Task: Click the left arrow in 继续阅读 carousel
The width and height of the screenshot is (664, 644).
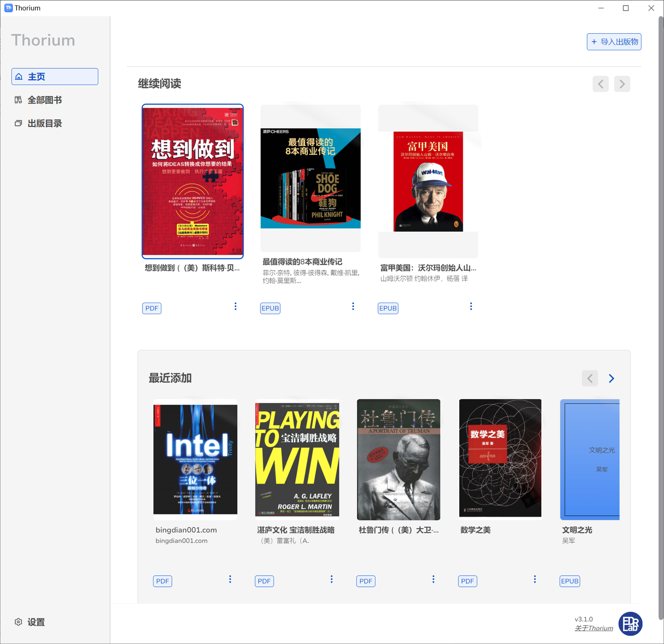Action: coord(600,83)
